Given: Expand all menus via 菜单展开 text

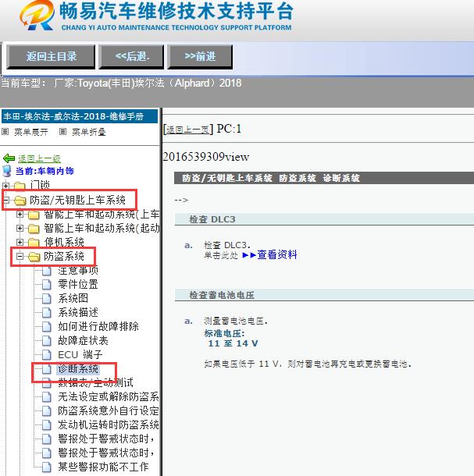Looking at the screenshot, I should pyautogui.click(x=31, y=132).
